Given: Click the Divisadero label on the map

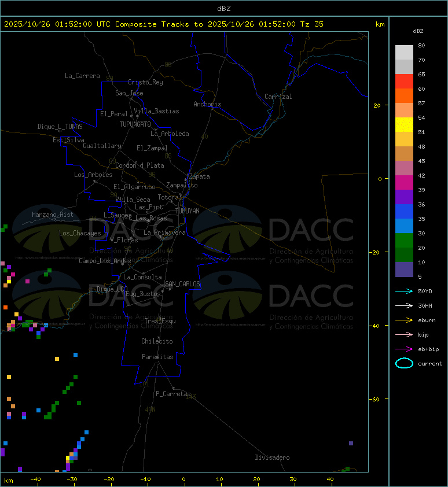Looking at the screenshot, I should pos(273,458).
